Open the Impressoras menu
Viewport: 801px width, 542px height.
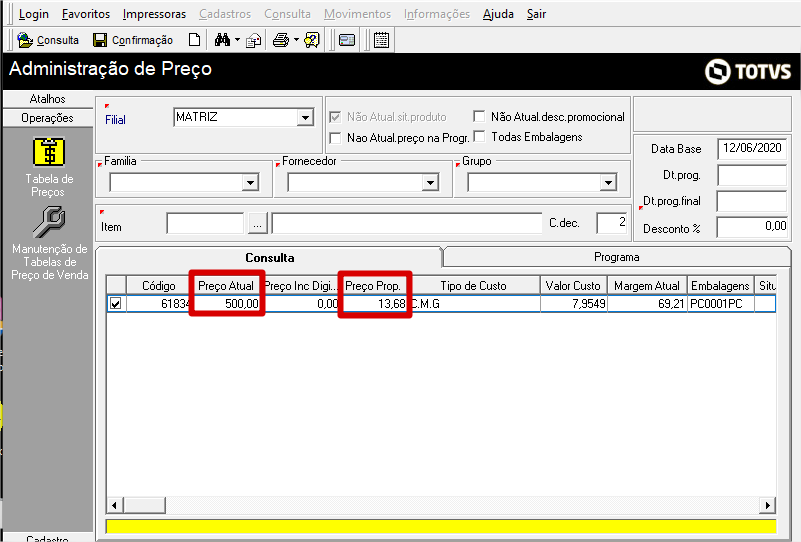(x=154, y=14)
